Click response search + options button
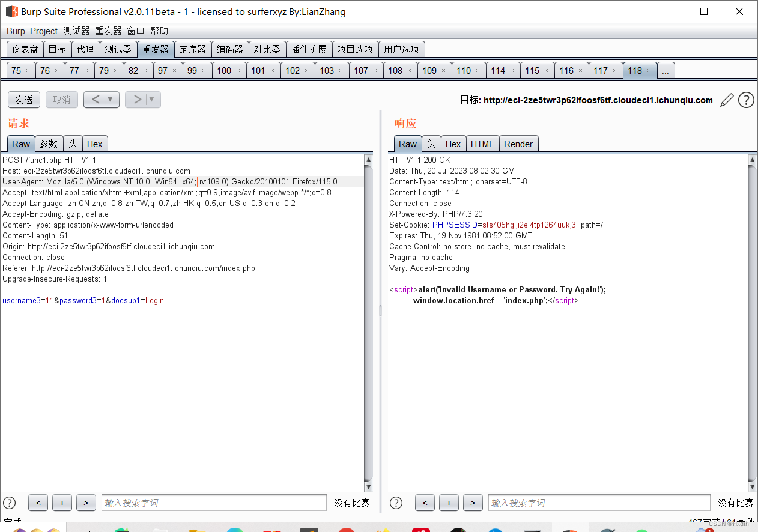The width and height of the screenshot is (758, 532). point(449,503)
